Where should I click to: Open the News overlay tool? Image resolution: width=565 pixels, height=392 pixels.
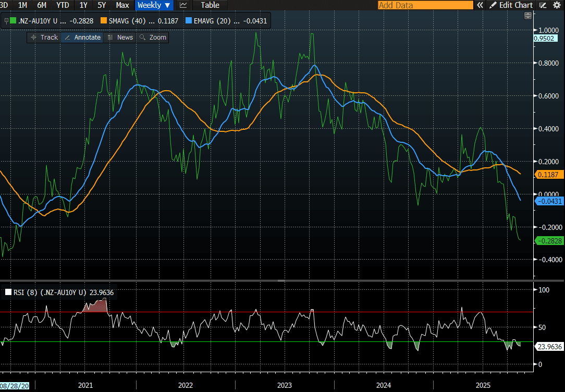120,38
